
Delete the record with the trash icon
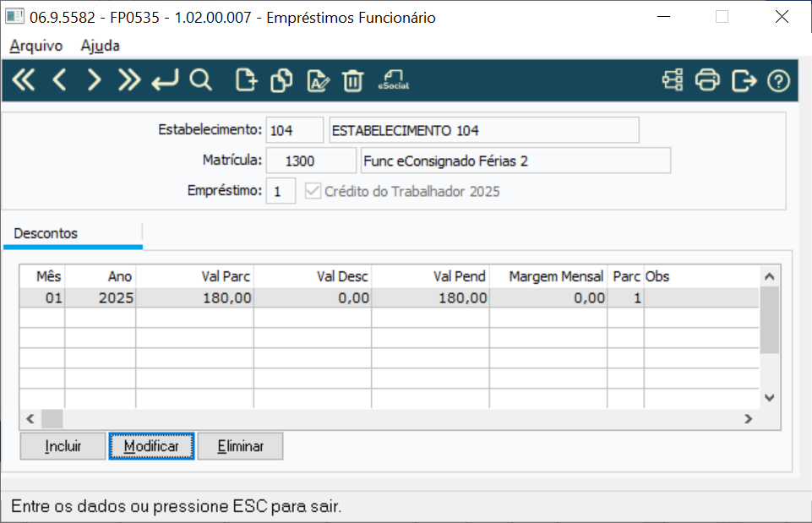pyautogui.click(x=352, y=80)
